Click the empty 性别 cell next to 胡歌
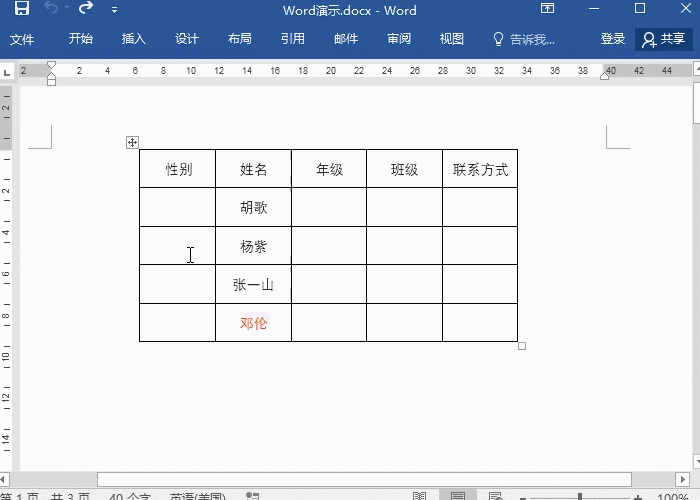Viewport: 700px width, 500px height. [x=178, y=207]
